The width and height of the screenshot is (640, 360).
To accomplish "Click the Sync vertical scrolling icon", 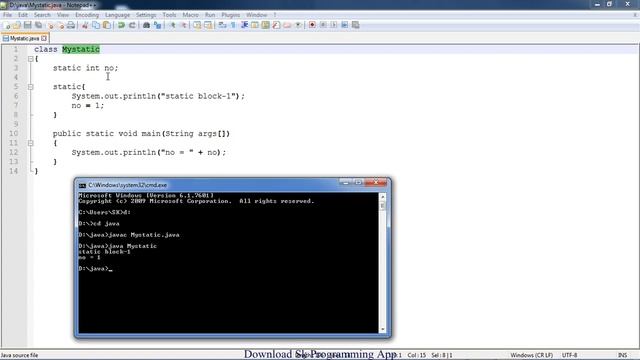I will click(x=197, y=25).
